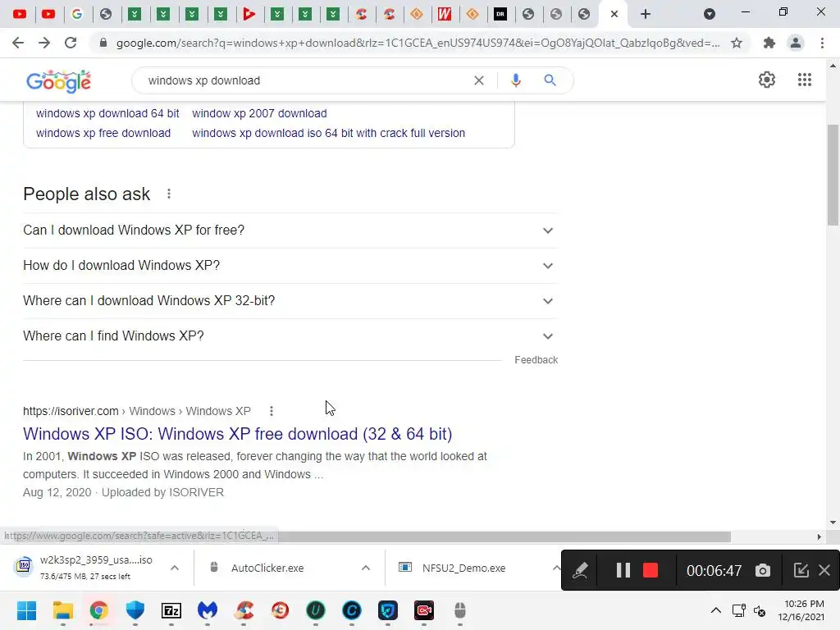Switch to the first YouTube tab
The image size is (840, 630).
coord(20,14)
